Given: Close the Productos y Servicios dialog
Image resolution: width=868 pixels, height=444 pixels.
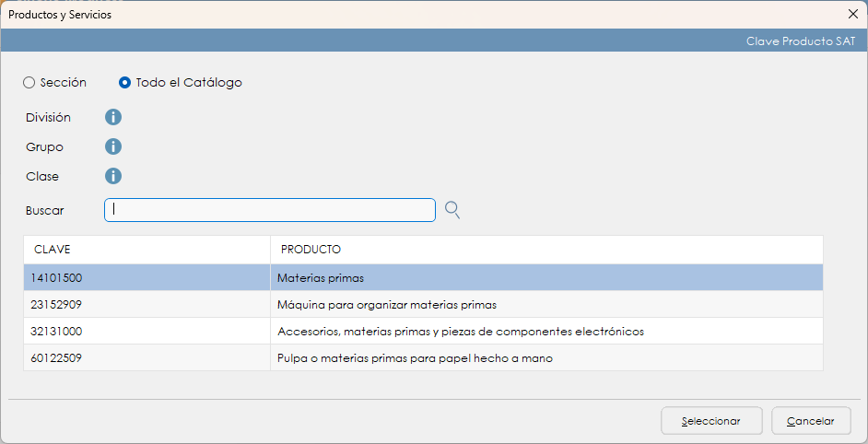Looking at the screenshot, I should (852, 14).
